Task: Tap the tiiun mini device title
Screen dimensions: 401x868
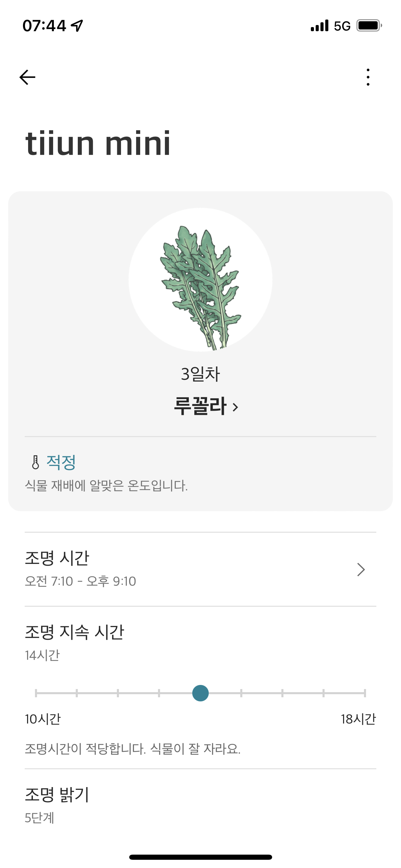Action: coord(98,143)
